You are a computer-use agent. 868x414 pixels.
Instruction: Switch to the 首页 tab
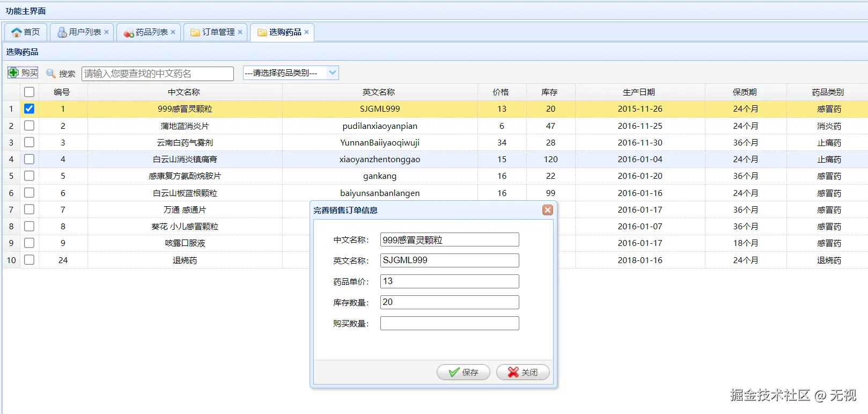click(26, 32)
